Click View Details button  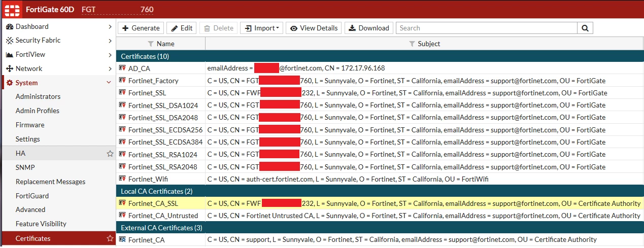(314, 28)
